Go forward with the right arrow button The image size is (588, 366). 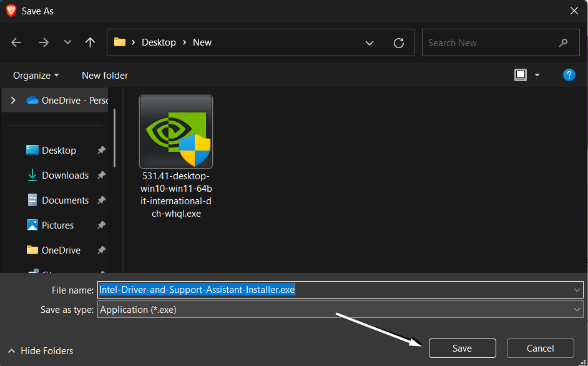44,42
